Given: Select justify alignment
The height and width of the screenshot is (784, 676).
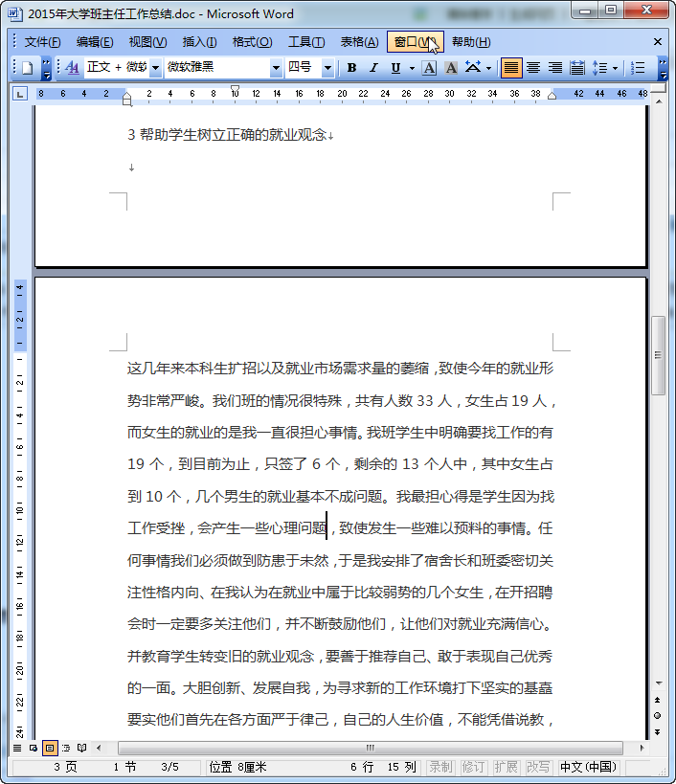Looking at the screenshot, I should pyautogui.click(x=511, y=68).
